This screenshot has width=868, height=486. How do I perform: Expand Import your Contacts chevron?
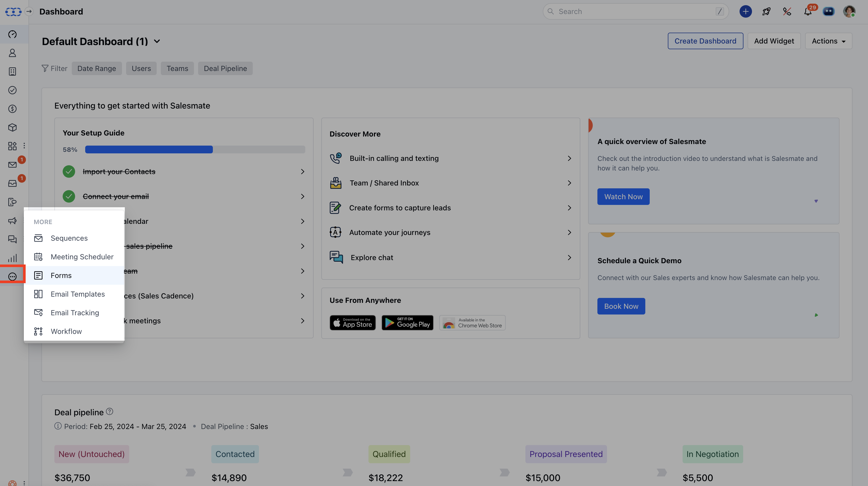pos(303,171)
